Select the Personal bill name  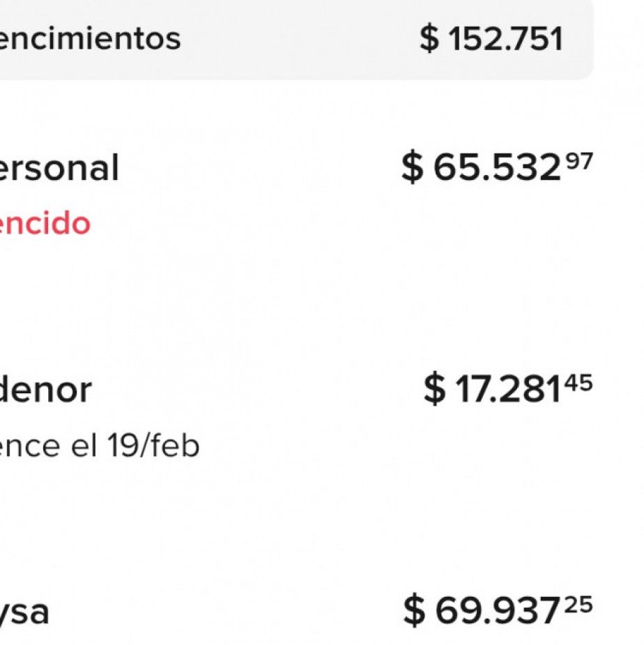(x=59, y=169)
